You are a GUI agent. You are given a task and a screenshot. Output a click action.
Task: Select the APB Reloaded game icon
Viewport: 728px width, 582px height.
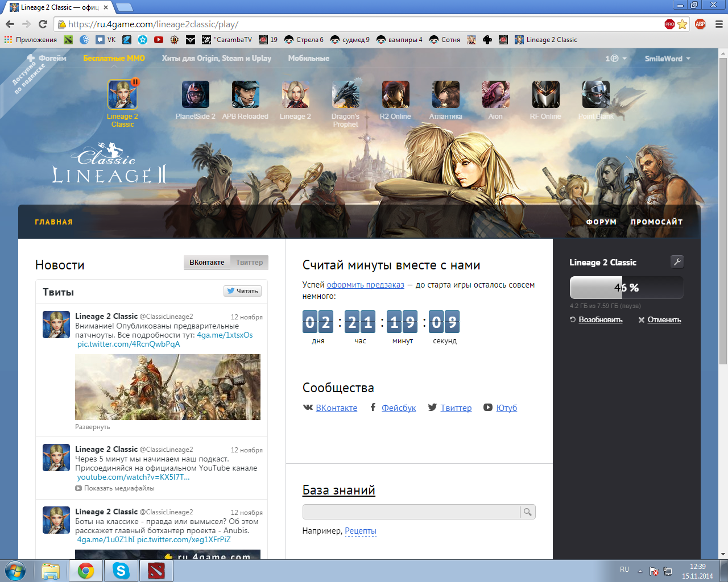[246, 94]
